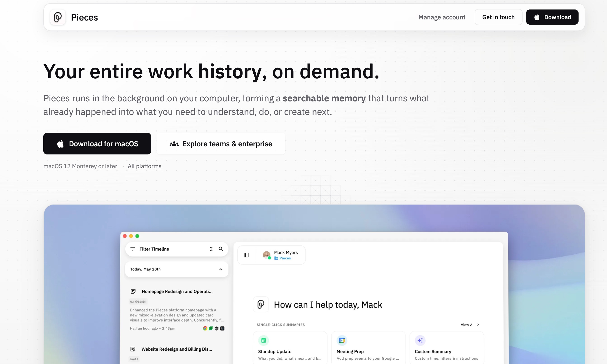
Task: Collapse timeline with the arrows icon
Action: [211, 249]
